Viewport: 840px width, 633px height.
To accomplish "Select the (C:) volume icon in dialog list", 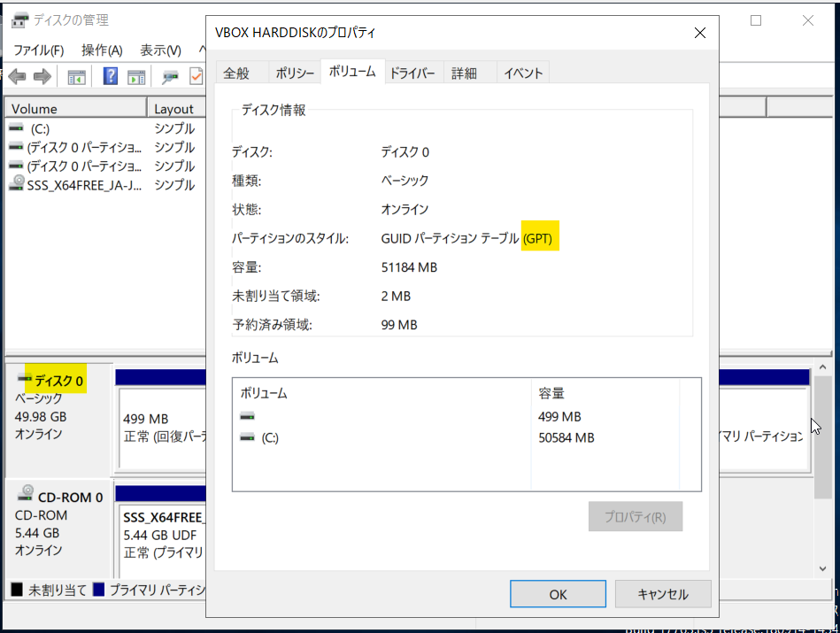I will (x=247, y=437).
